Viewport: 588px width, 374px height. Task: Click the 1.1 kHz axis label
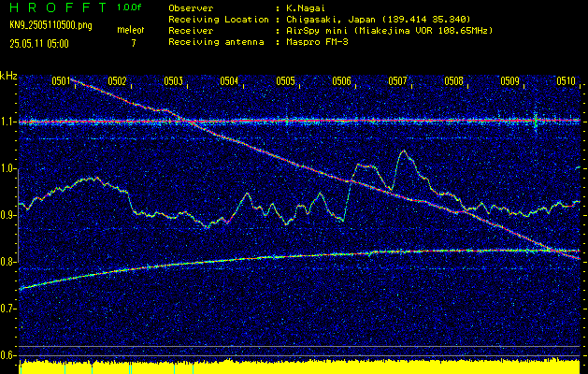coord(7,122)
